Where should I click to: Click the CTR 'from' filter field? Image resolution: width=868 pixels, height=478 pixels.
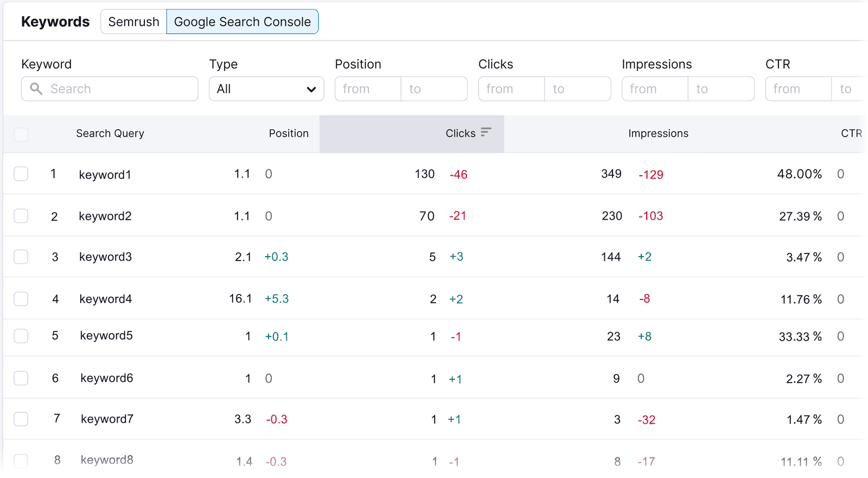point(798,89)
